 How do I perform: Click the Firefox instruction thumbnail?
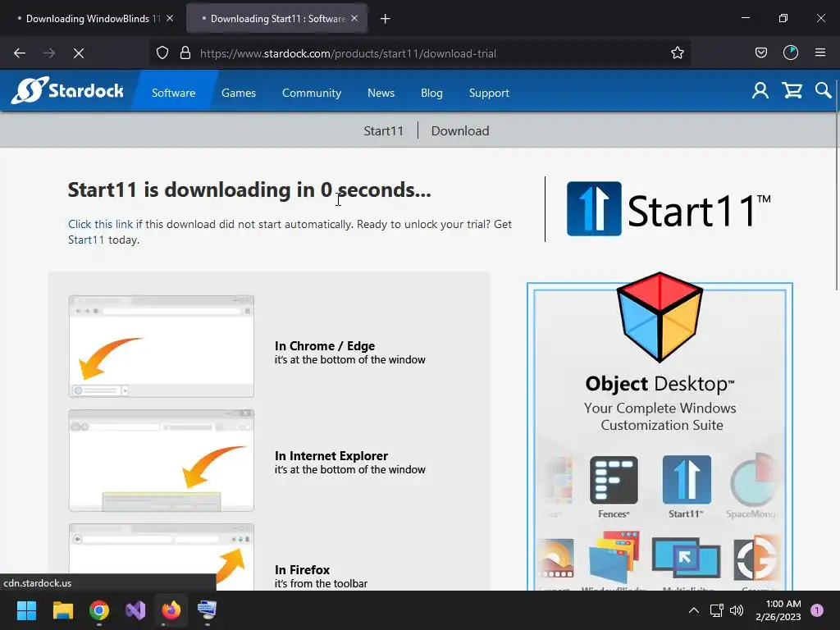(x=162, y=557)
